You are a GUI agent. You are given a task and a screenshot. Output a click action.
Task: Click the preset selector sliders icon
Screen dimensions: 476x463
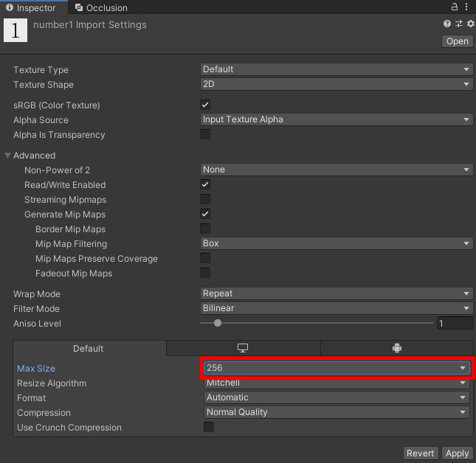tap(459, 24)
